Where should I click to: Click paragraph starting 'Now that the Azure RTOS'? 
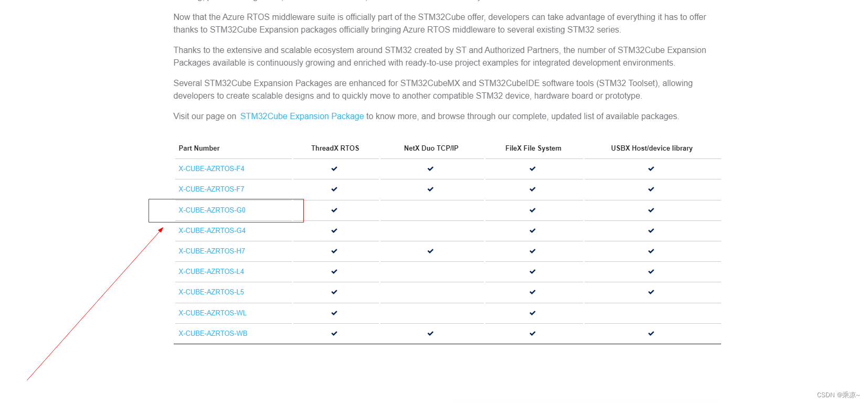point(440,23)
